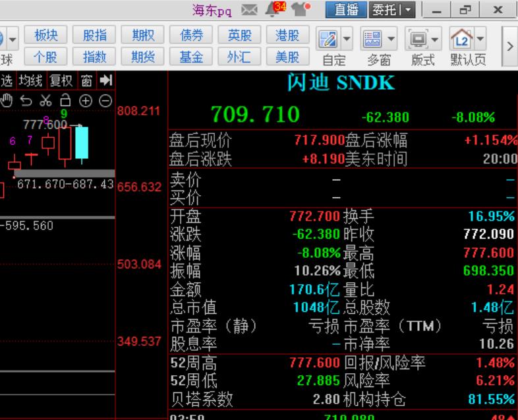Click the 版式 layout monitor icon

coord(418,39)
